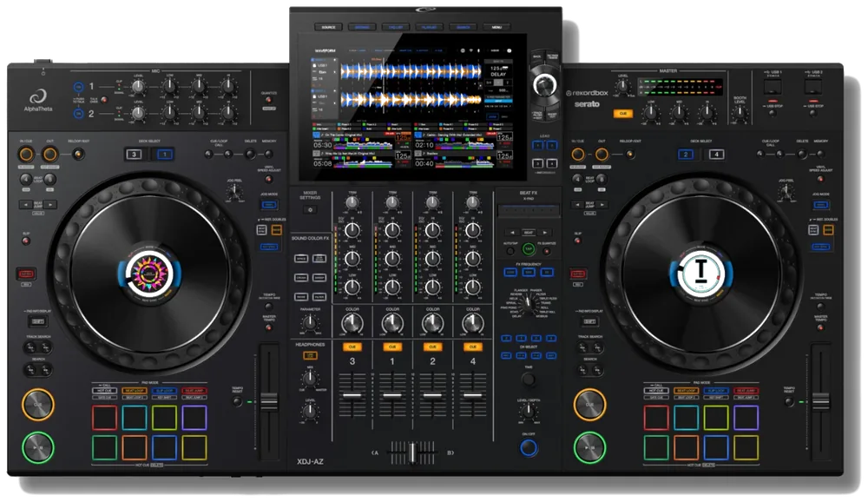Hit the green Play/Pause button on right deck
Screen dimensions: 868x502
coord(589,447)
